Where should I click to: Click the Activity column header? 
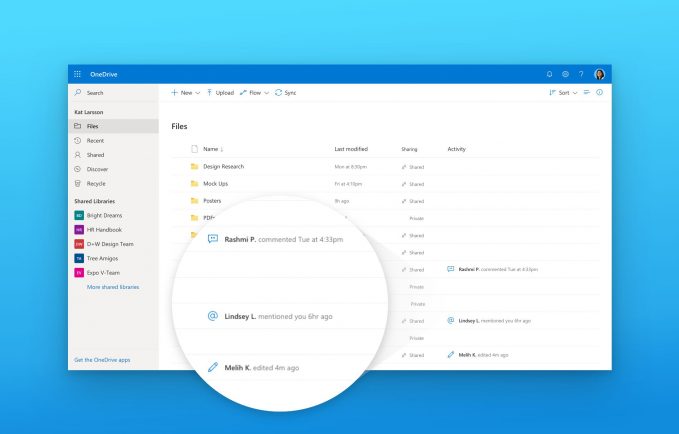[456, 149]
